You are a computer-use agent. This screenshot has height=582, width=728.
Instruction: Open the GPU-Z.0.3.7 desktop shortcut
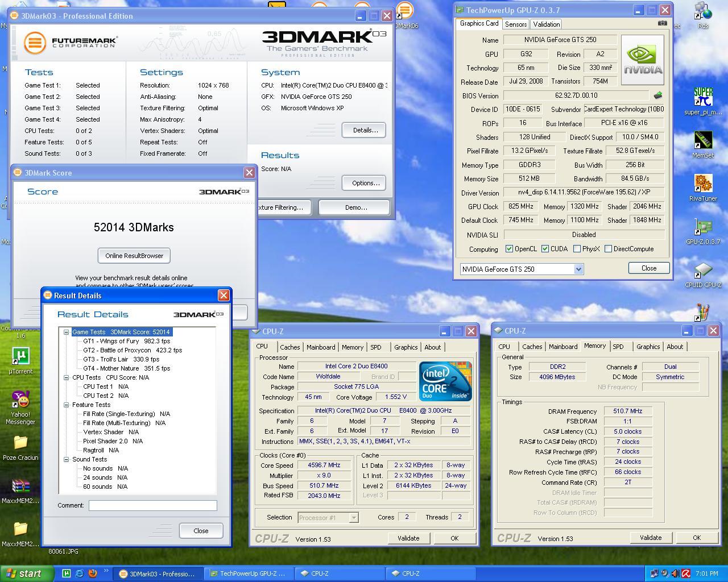pyautogui.click(x=703, y=231)
